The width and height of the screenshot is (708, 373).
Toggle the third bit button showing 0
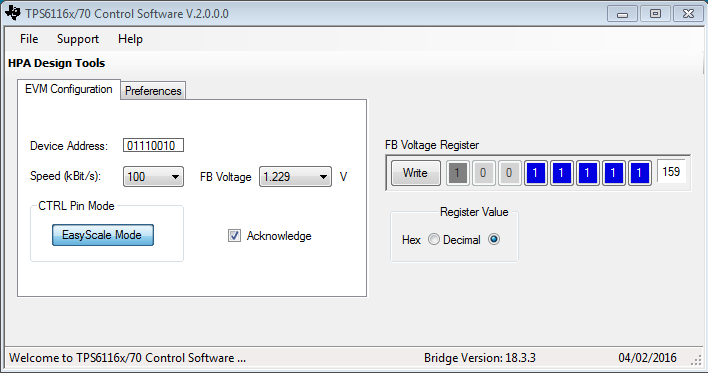tap(509, 173)
